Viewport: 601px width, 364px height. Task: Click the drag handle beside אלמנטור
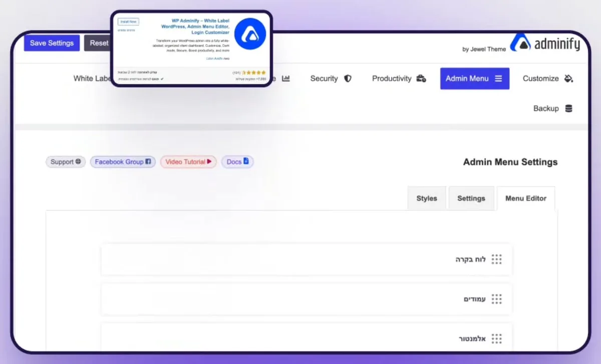[496, 339]
